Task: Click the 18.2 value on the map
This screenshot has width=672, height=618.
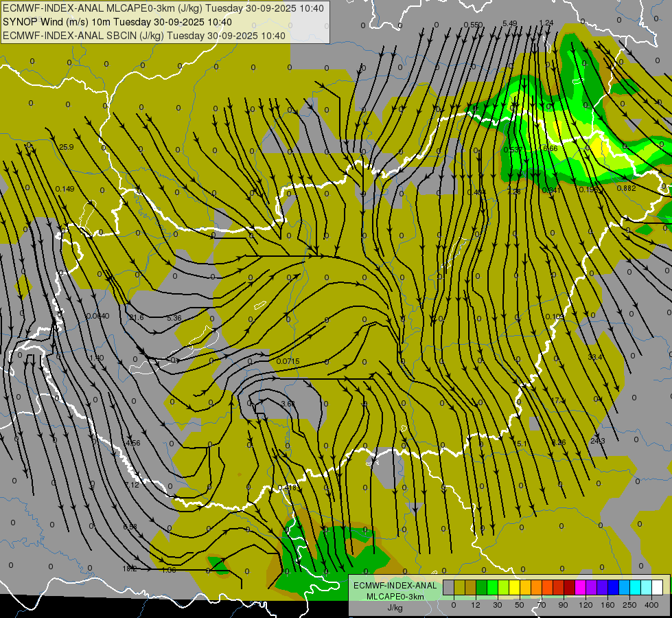Action: 130,569
